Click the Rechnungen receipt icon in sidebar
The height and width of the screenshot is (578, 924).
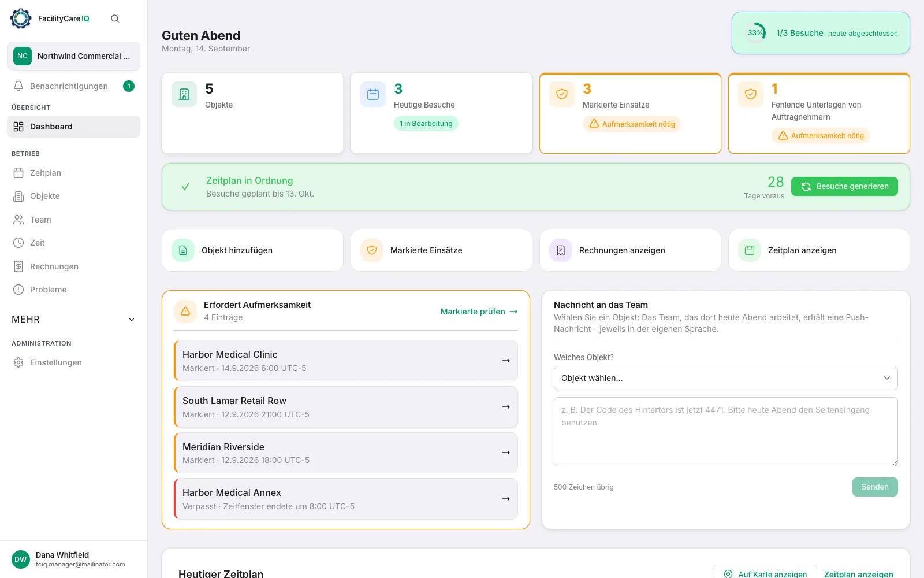[x=18, y=266]
